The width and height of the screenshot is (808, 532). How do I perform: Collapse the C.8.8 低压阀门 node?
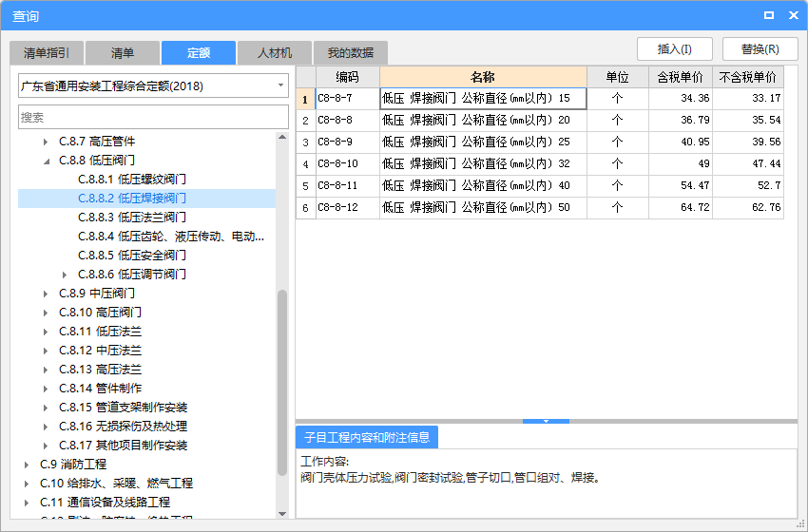coord(47,161)
